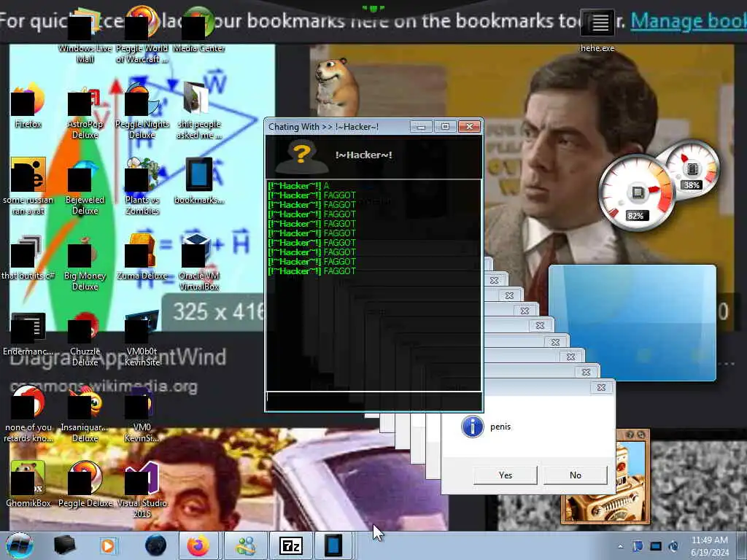The image size is (747, 560).
Task: Click Yes in the penis dialog
Action: point(506,475)
